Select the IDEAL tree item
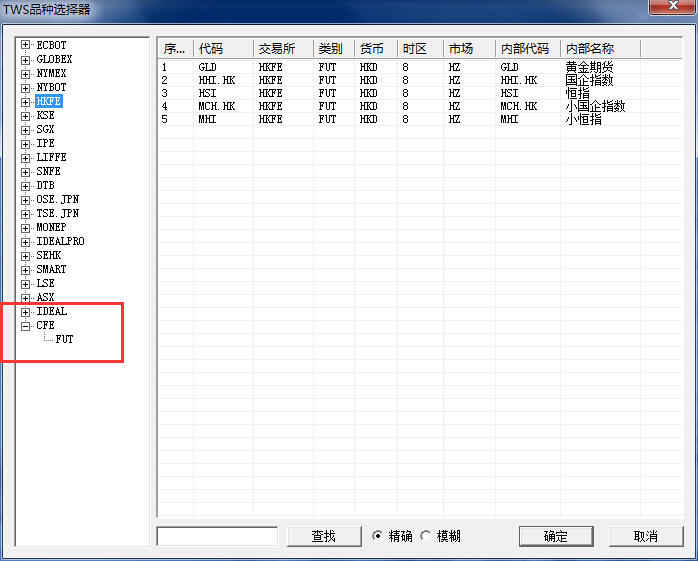Screen dimensions: 698x561 pos(52,311)
